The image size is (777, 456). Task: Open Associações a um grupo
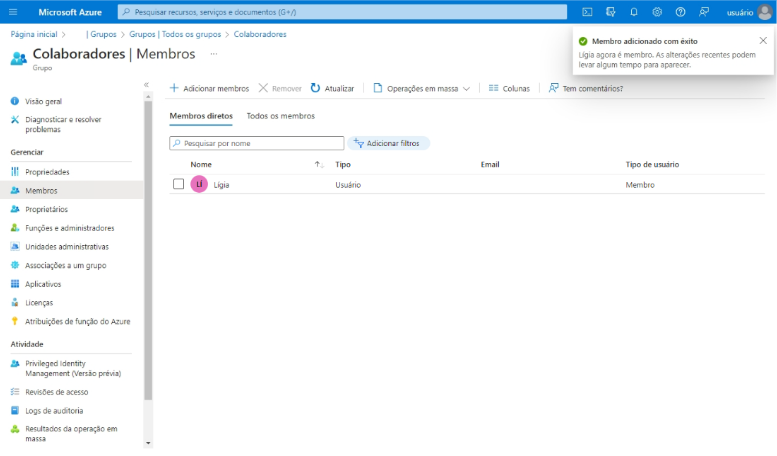click(65, 265)
